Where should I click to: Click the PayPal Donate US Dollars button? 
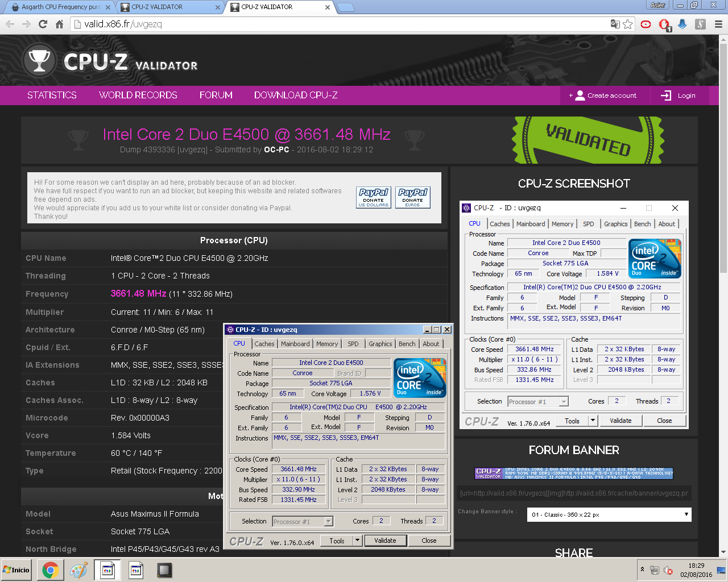[374, 197]
